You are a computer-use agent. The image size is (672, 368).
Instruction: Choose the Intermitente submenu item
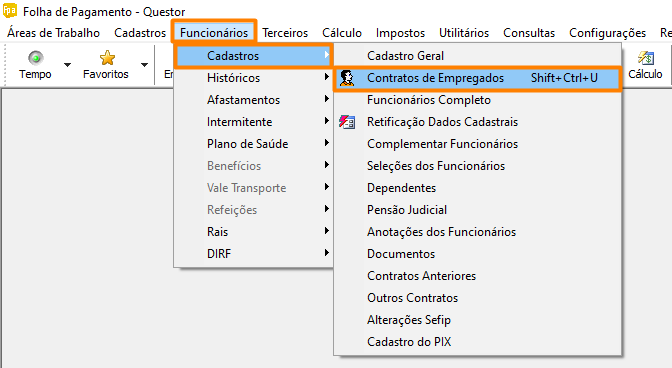tap(254, 122)
